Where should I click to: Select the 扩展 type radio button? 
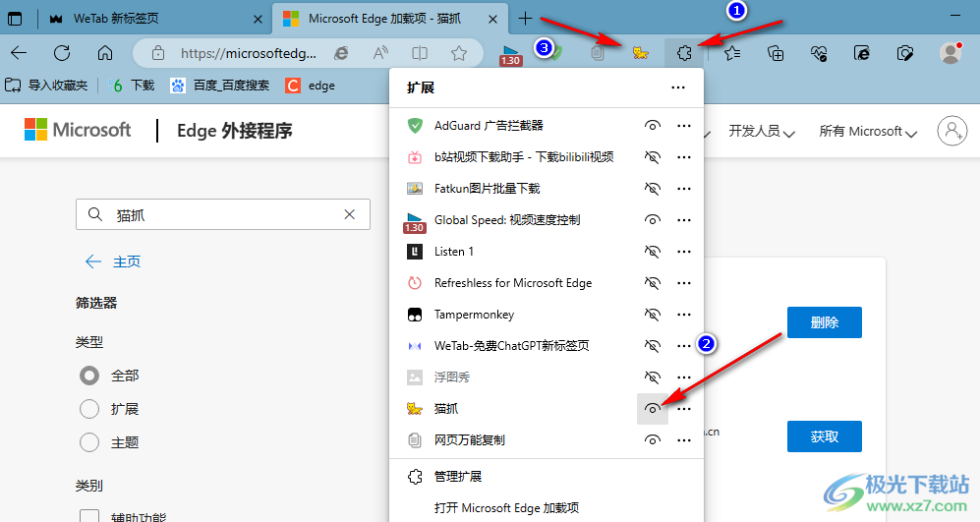pos(89,409)
